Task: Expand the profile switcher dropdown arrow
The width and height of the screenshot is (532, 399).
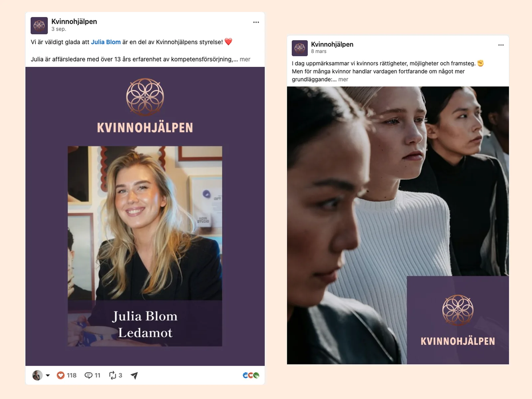Action: [x=48, y=376]
